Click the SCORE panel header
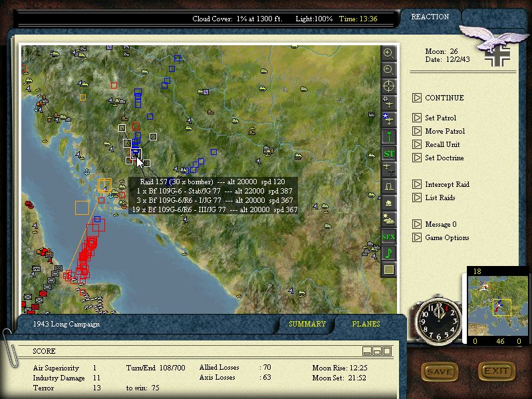The image size is (532, 399). 44,351
